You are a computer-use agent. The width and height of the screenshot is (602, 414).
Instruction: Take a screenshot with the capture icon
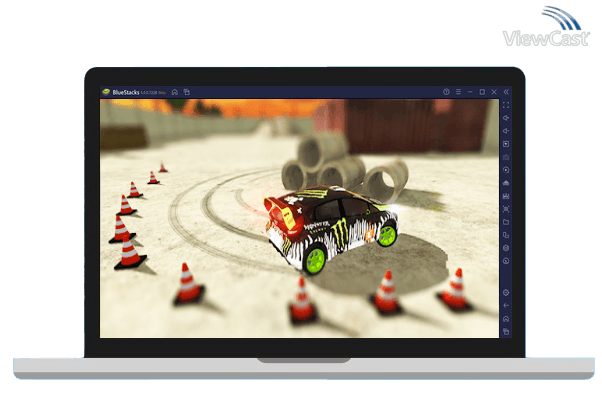[x=506, y=209]
